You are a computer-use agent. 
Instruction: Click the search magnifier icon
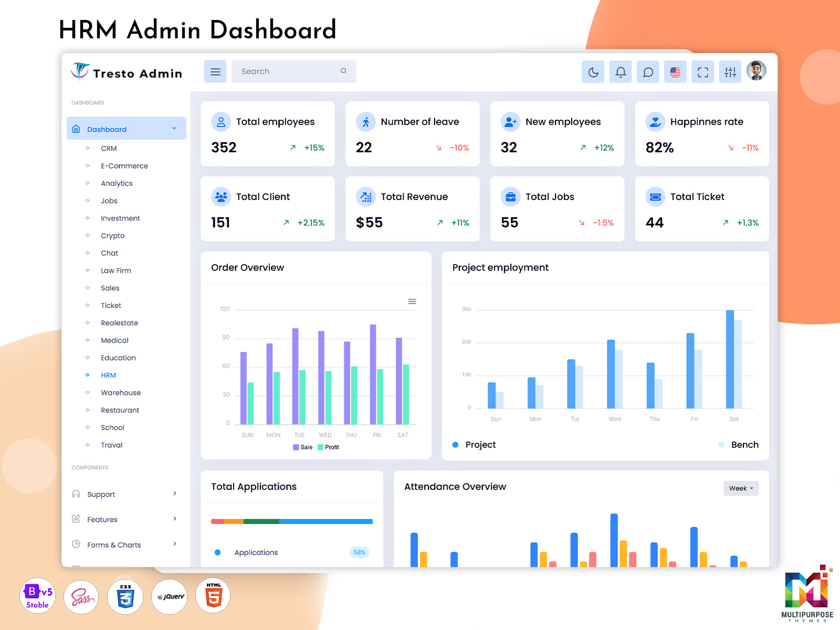point(343,71)
